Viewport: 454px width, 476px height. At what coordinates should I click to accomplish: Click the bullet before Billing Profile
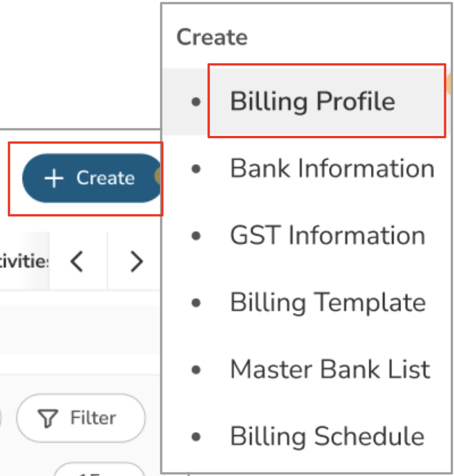coord(196,102)
